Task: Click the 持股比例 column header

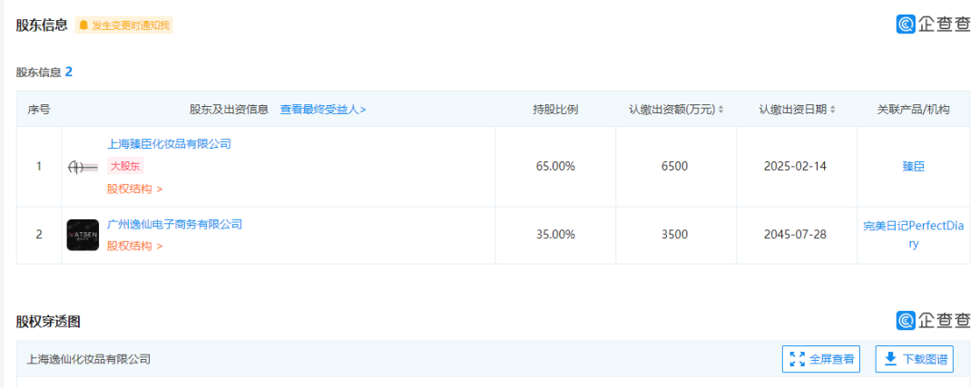Action: (x=555, y=110)
